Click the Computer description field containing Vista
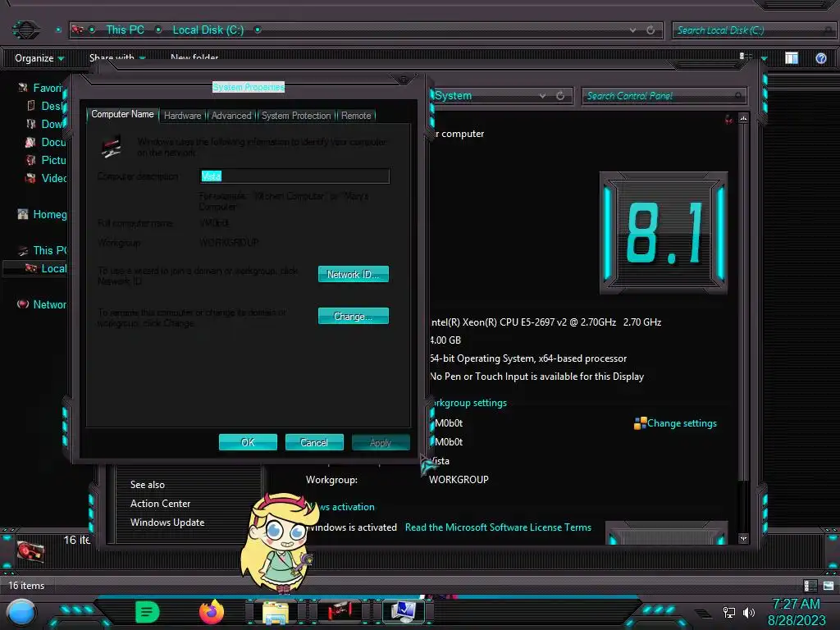Screen dimensions: 840x630 pos(294,176)
